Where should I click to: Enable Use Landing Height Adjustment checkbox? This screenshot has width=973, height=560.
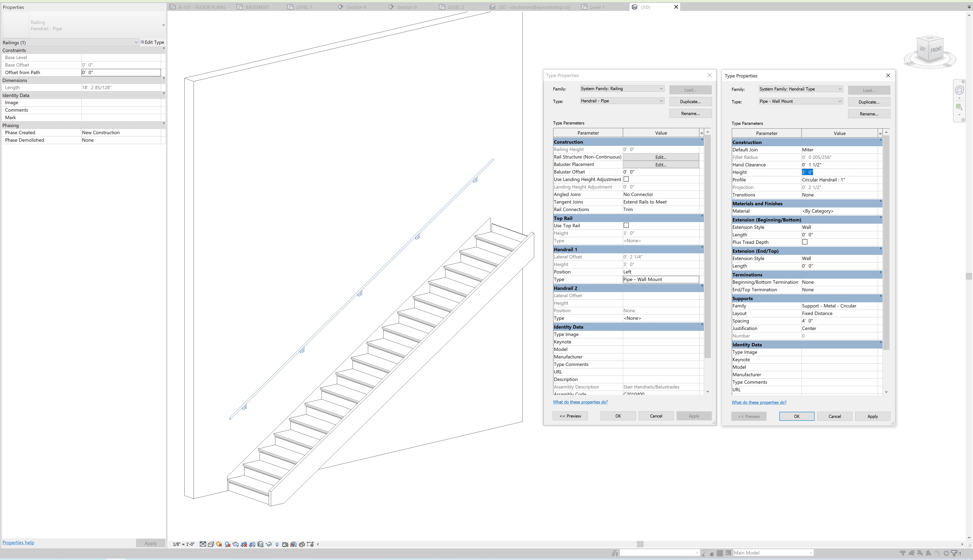click(x=626, y=179)
